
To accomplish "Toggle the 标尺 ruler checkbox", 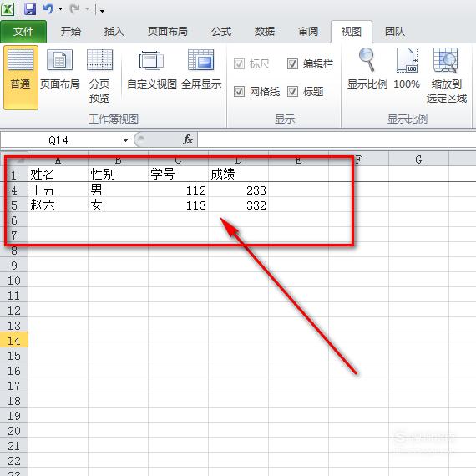I will (239, 64).
